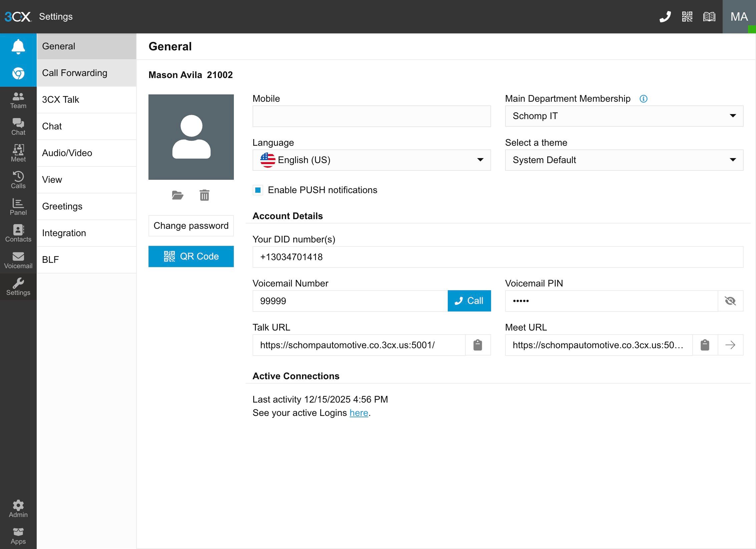
Task: Open the Select a theme dropdown
Action: [x=624, y=160]
